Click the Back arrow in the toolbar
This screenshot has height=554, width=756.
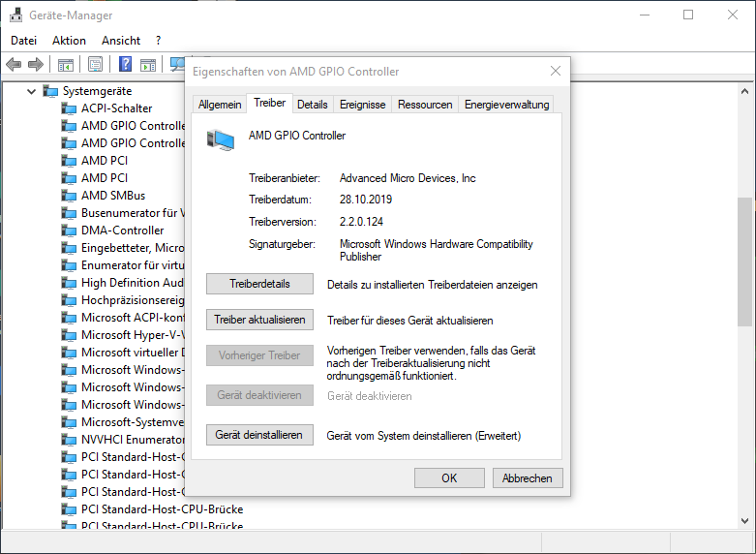(14, 64)
